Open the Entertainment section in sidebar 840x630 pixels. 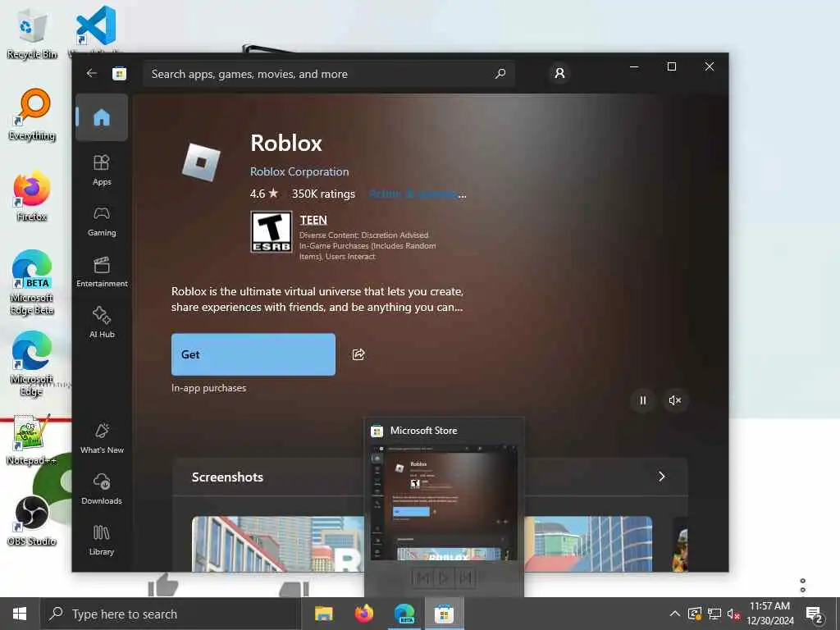(x=102, y=272)
